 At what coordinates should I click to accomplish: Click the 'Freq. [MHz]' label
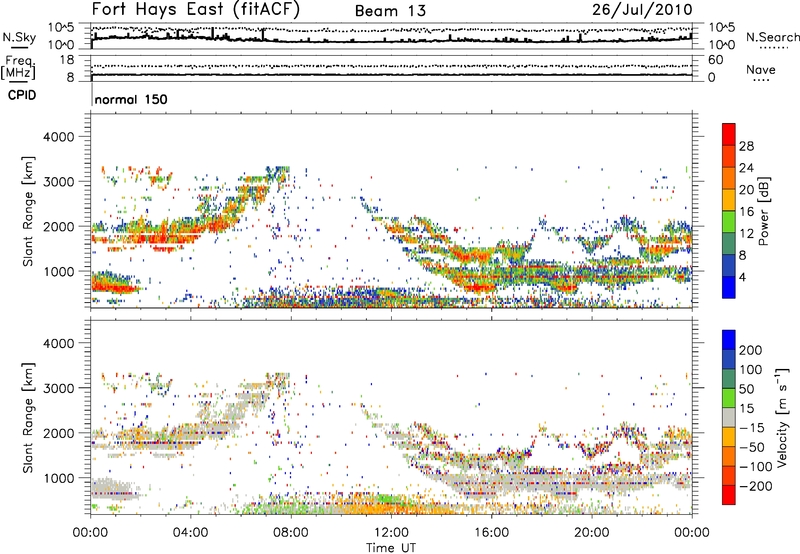click(x=18, y=68)
